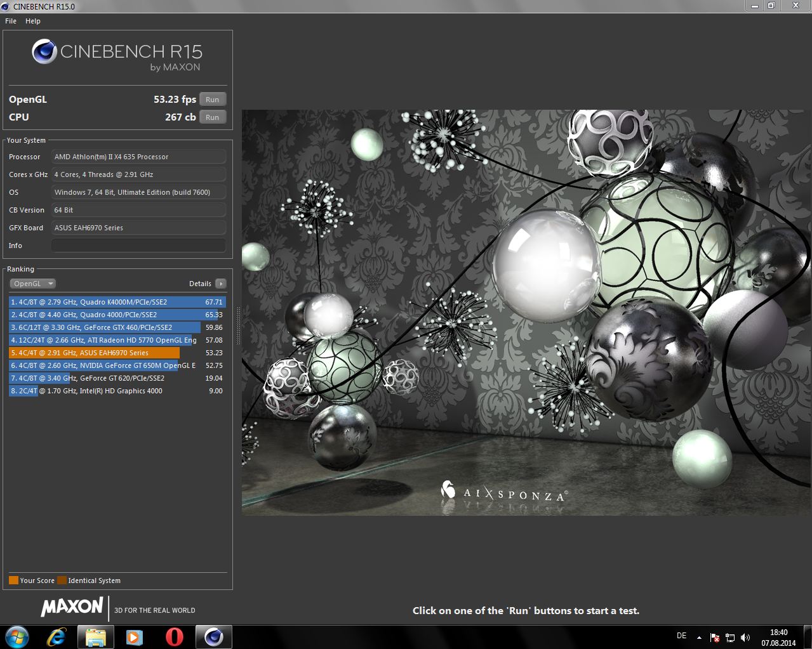Select the Quadro 4000 ranking entry
This screenshot has width=812, height=649.
point(117,315)
